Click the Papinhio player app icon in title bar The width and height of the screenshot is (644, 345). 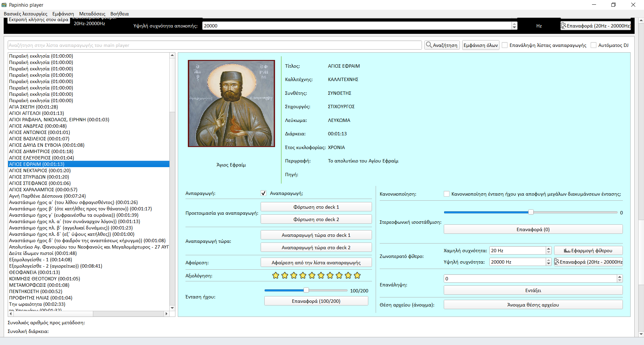coord(4,5)
